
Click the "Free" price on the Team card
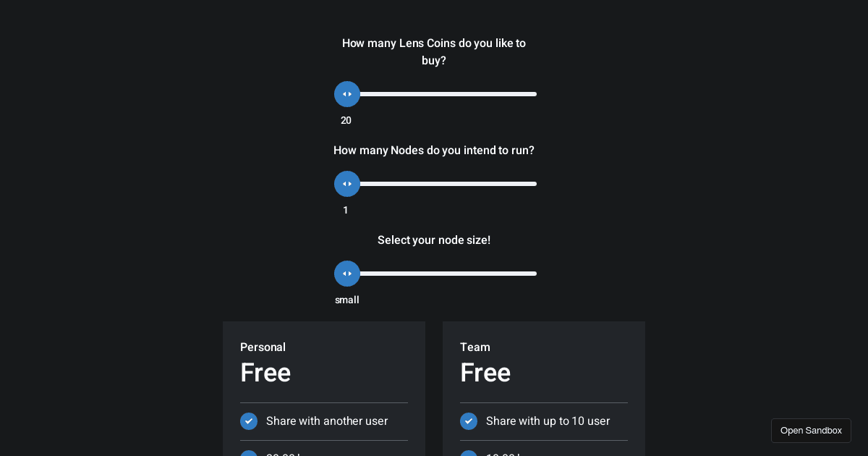tap(485, 373)
